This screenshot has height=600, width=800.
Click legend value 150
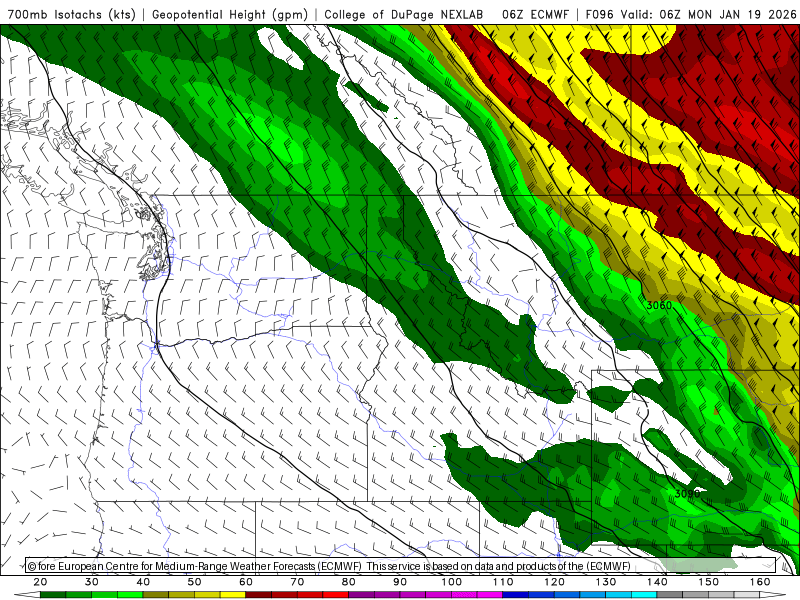pyautogui.click(x=709, y=582)
